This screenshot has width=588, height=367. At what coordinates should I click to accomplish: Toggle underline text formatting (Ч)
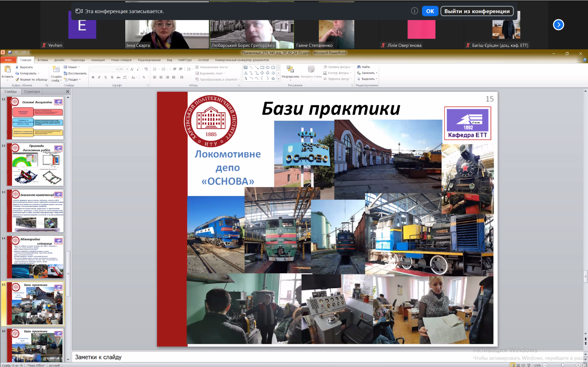click(106, 77)
